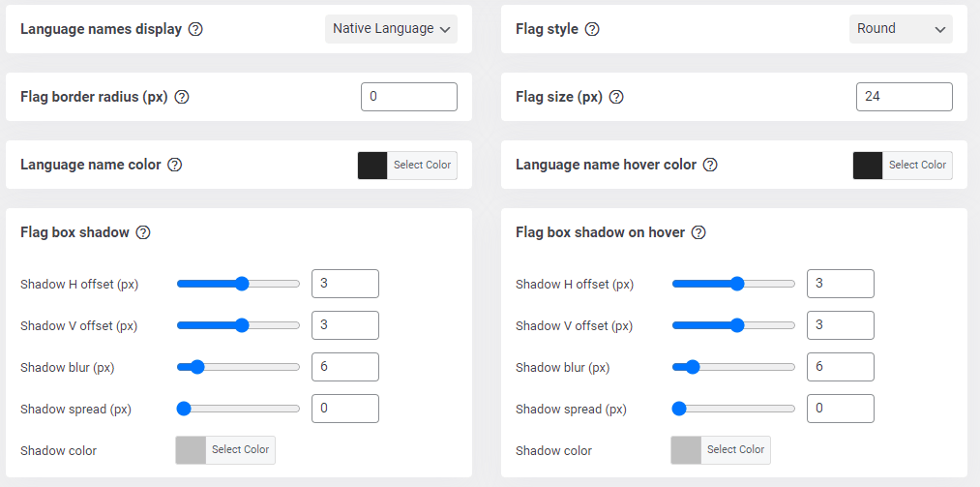
Task: Click Shadow V offset value field on hover panel
Action: 840,325
